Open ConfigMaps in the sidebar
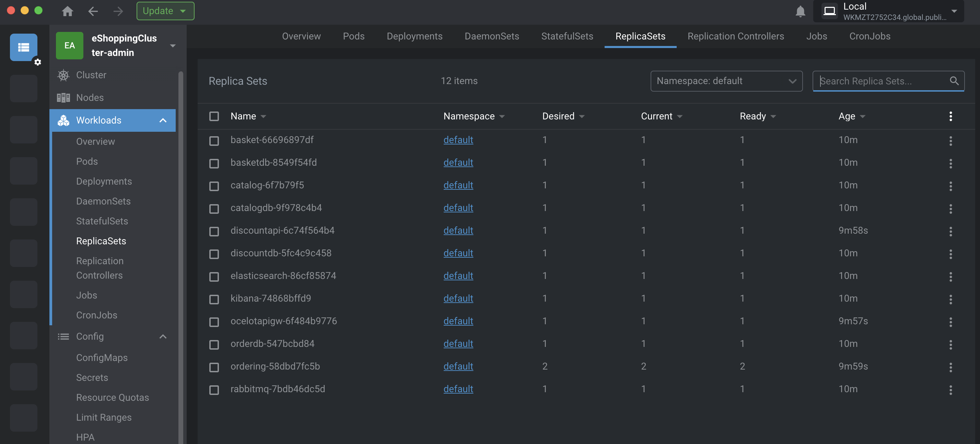Screen dimensions: 980x444 [102, 358]
